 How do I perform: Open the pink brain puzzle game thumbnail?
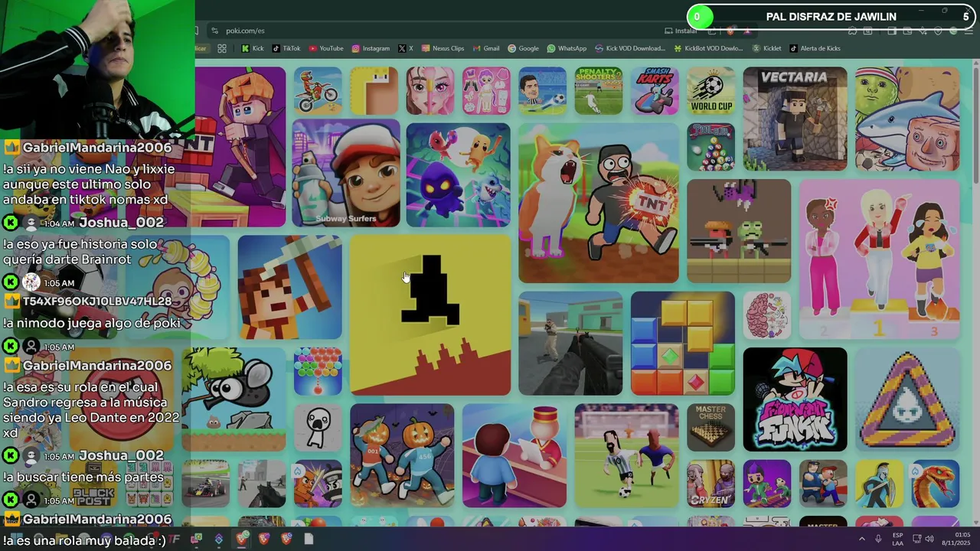(766, 315)
